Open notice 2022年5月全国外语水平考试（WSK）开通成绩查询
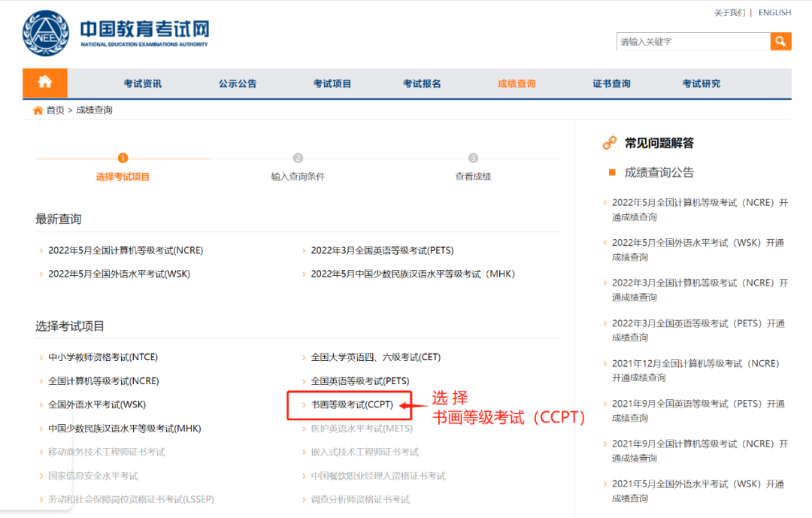Screen dimensions: 812x518 698,250
